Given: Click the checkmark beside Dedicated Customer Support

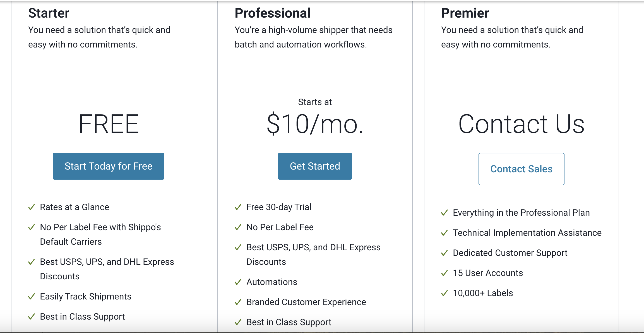Looking at the screenshot, I should [x=444, y=253].
